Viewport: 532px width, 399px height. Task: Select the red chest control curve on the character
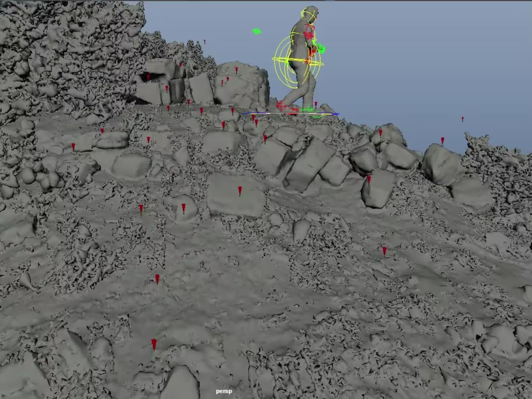click(309, 35)
